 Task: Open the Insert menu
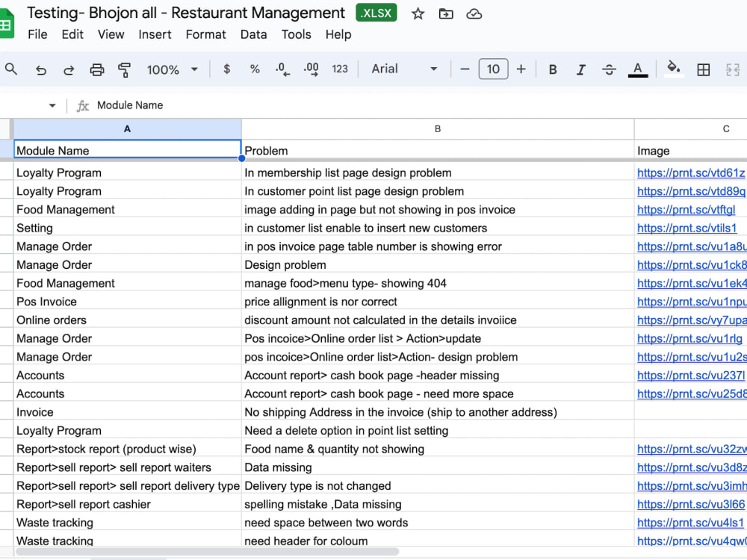(x=155, y=34)
